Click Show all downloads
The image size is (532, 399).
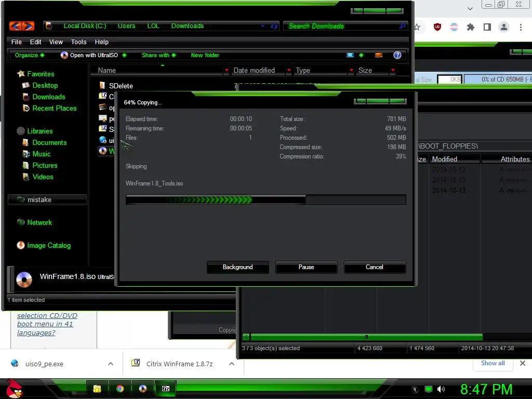pos(493,363)
